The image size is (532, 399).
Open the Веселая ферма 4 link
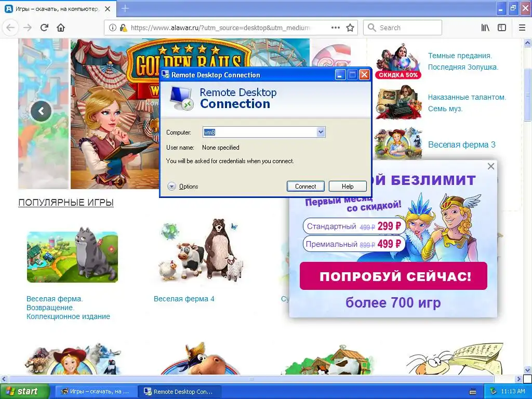click(x=184, y=299)
